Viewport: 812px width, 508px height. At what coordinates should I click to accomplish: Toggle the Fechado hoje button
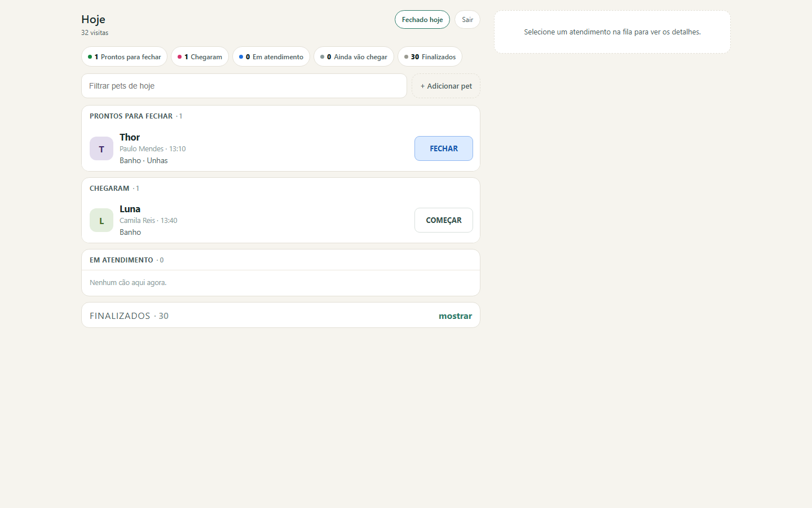pyautogui.click(x=422, y=19)
